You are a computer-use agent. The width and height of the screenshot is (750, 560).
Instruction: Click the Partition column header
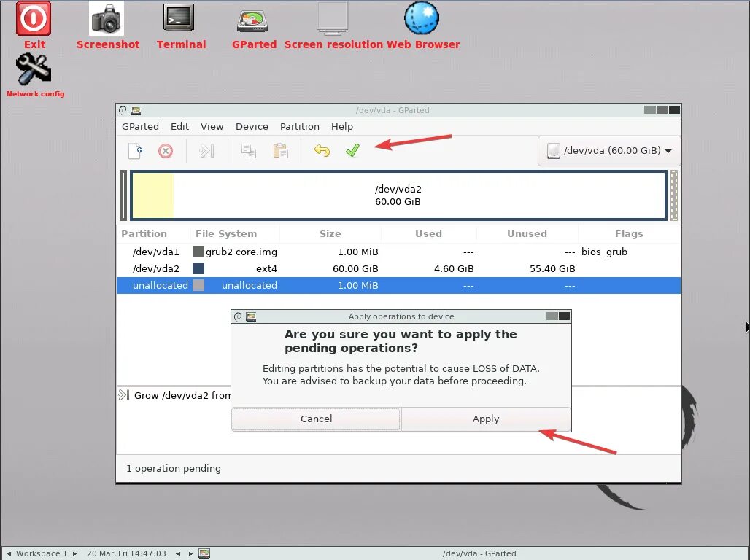click(153, 234)
